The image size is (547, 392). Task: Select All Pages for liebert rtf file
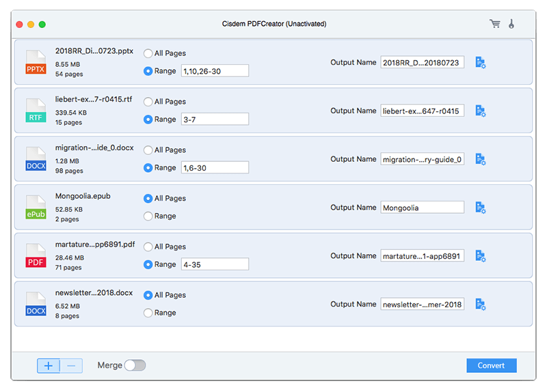[x=148, y=102]
